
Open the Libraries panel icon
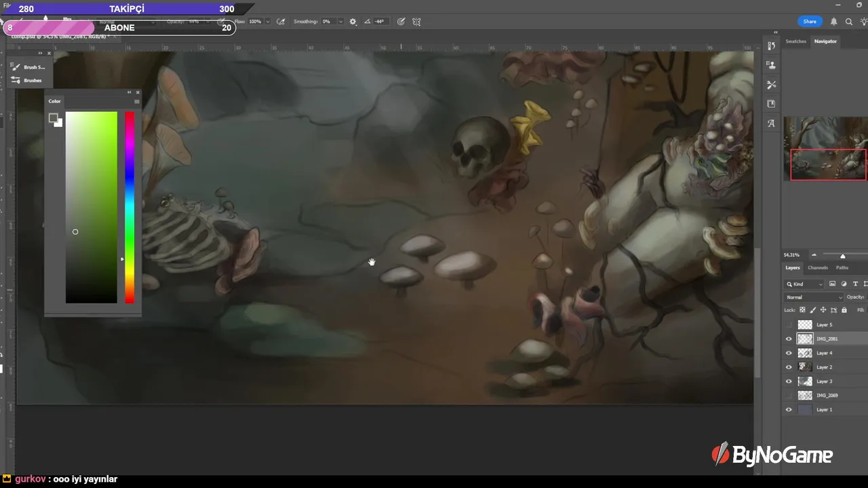click(x=771, y=104)
